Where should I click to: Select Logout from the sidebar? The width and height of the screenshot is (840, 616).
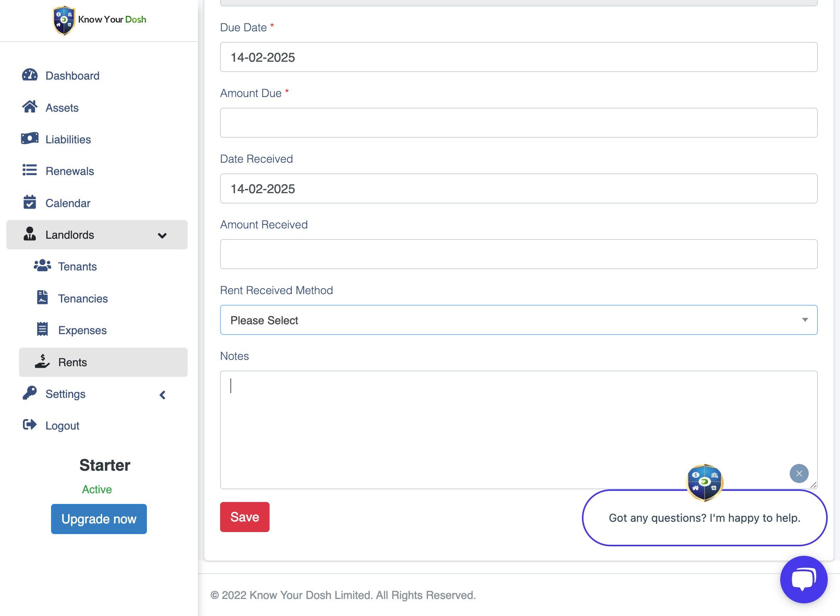(62, 426)
